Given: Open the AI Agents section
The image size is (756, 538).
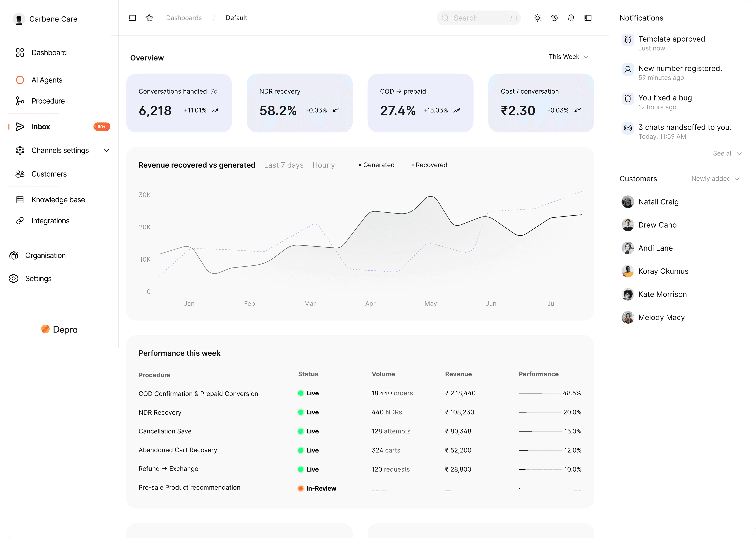Looking at the screenshot, I should 47,80.
